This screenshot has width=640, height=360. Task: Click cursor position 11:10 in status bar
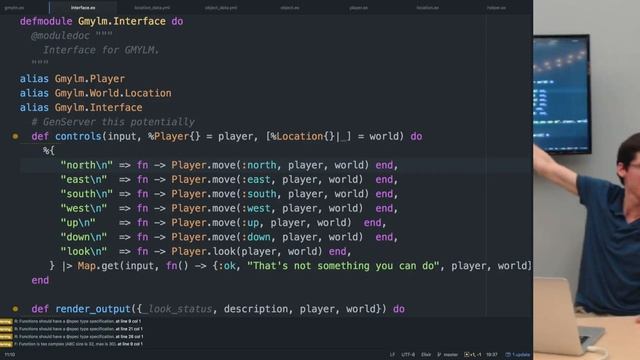[10, 355]
